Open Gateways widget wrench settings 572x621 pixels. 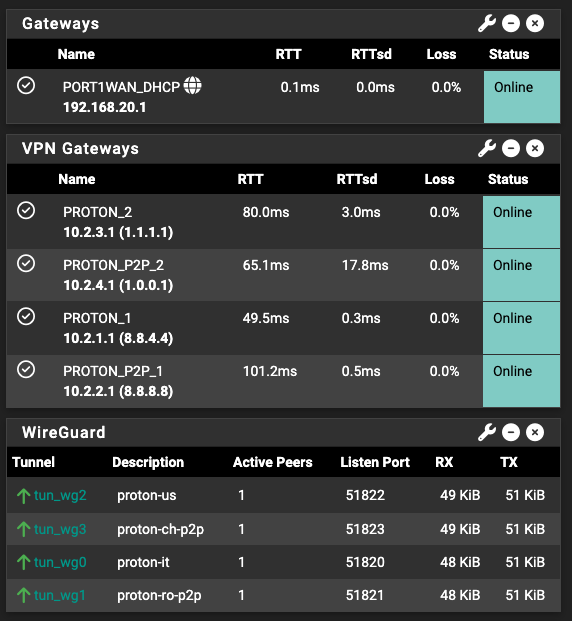(x=487, y=23)
